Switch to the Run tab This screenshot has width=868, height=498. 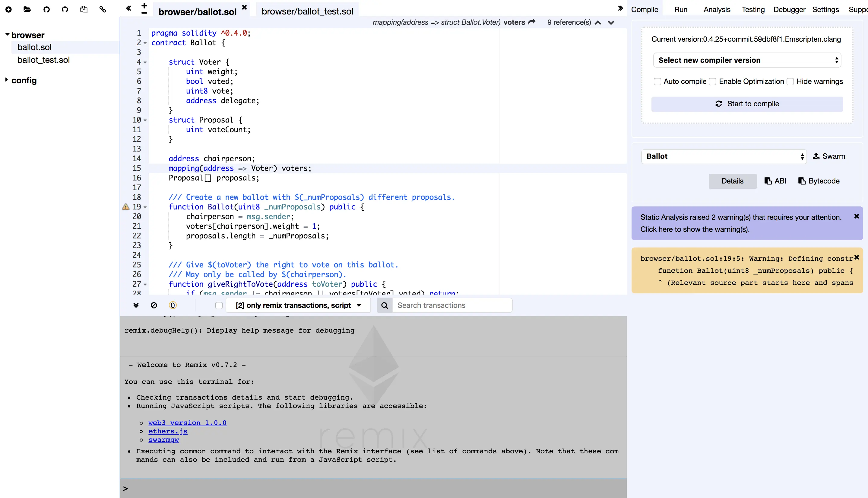tap(680, 10)
